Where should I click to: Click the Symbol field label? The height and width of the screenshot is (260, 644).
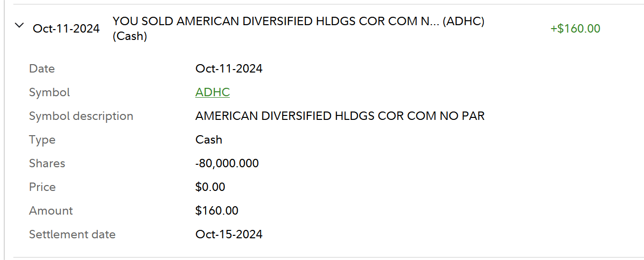pos(49,92)
